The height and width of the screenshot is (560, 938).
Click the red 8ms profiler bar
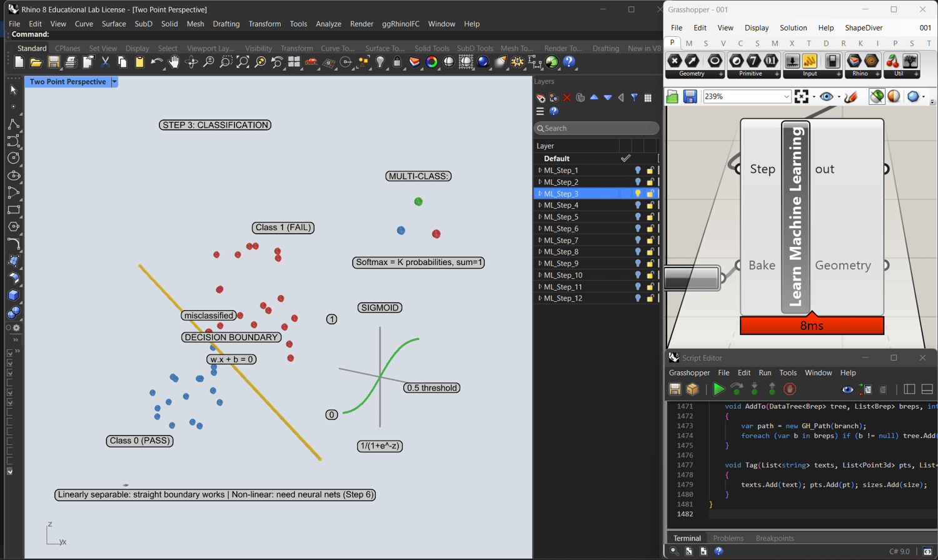812,326
